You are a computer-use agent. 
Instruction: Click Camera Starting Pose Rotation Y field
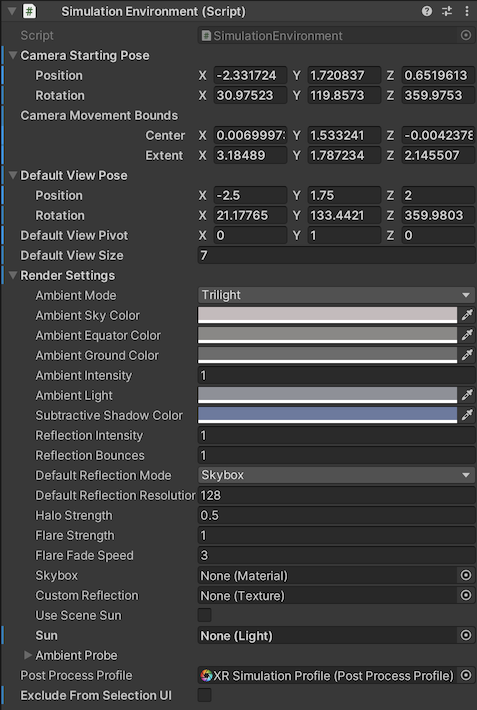coord(344,96)
